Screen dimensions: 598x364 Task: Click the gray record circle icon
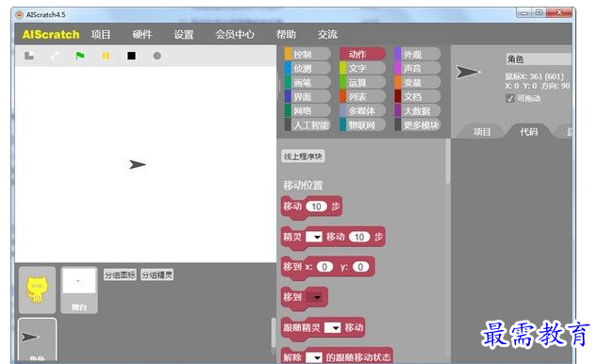(x=157, y=56)
